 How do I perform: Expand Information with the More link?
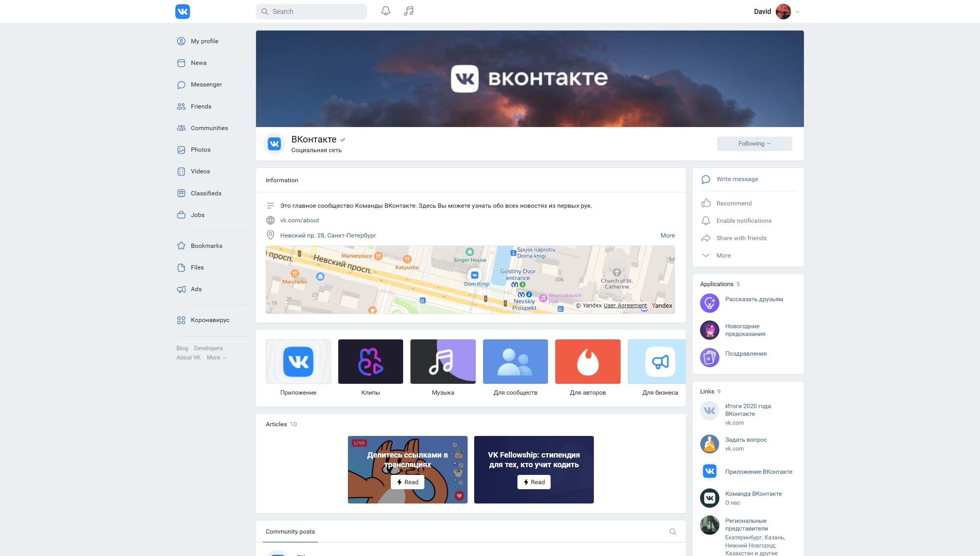click(668, 236)
